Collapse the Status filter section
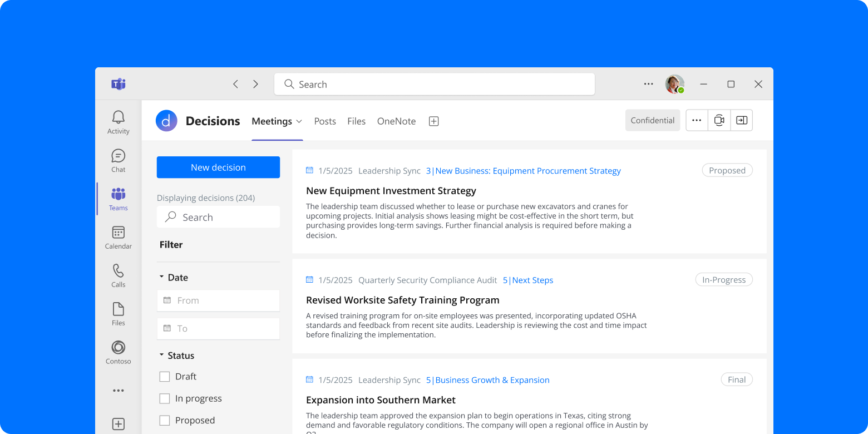The image size is (868, 434). click(x=162, y=355)
